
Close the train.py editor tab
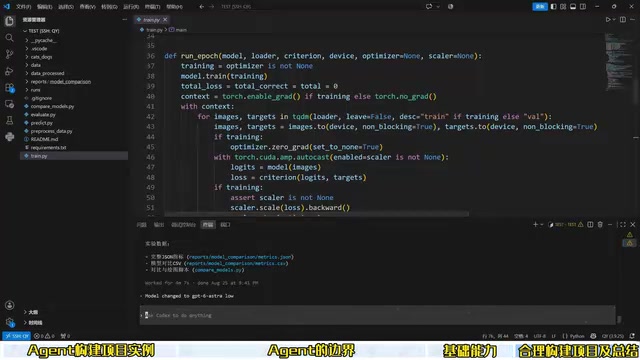pos(165,20)
